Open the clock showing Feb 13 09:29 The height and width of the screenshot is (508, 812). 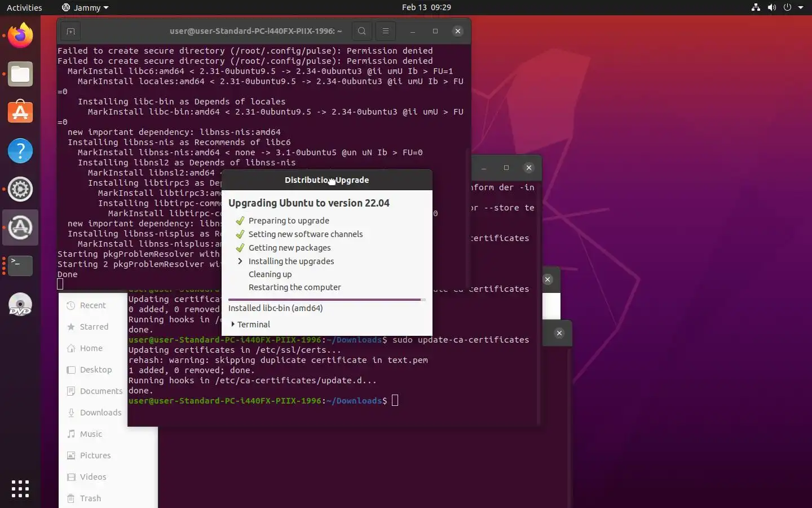(x=426, y=7)
